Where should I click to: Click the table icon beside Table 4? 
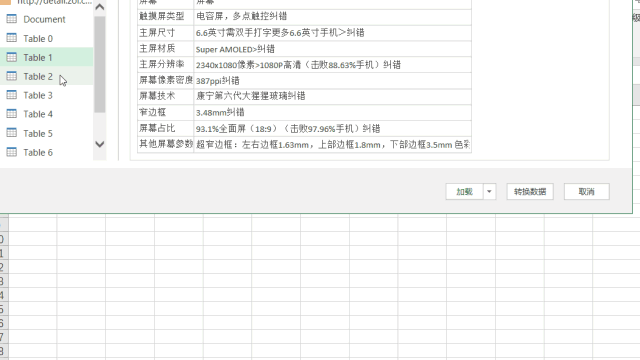tap(12, 113)
